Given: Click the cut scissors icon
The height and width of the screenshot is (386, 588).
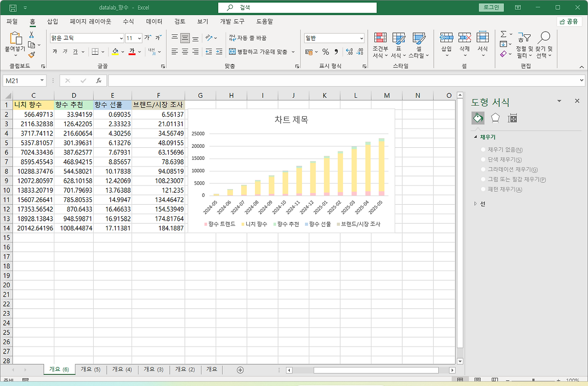Looking at the screenshot, I should click(x=32, y=35).
